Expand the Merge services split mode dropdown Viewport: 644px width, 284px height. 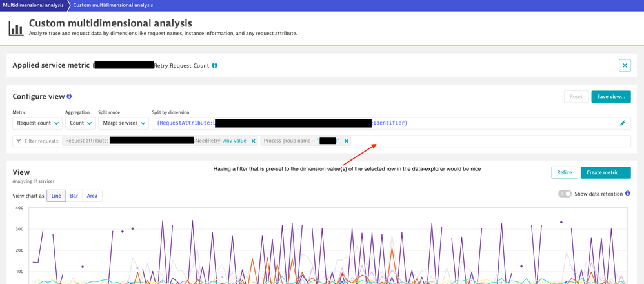coord(123,123)
